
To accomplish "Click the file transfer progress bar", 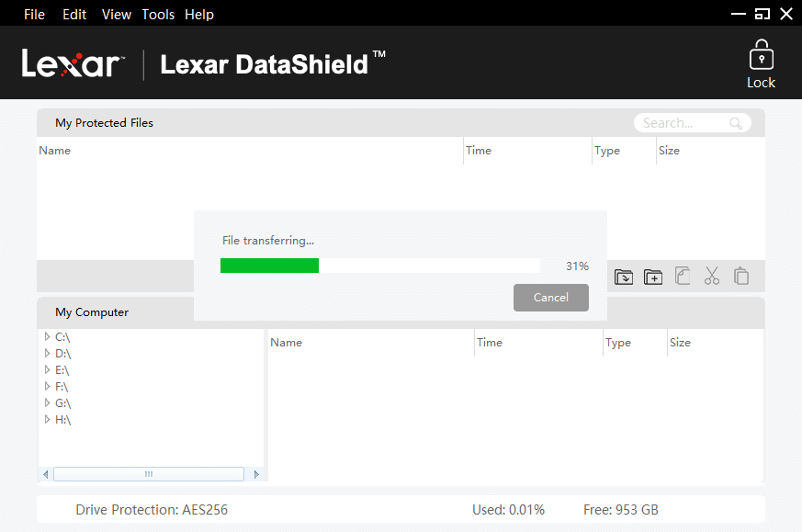I will (x=380, y=266).
